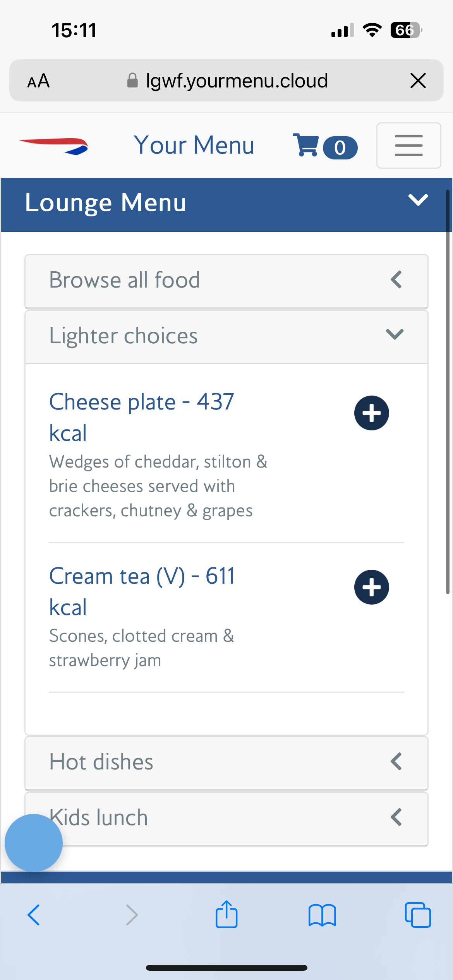The width and height of the screenshot is (453, 980).
Task: Tap the Your Menu title link
Action: 194,146
